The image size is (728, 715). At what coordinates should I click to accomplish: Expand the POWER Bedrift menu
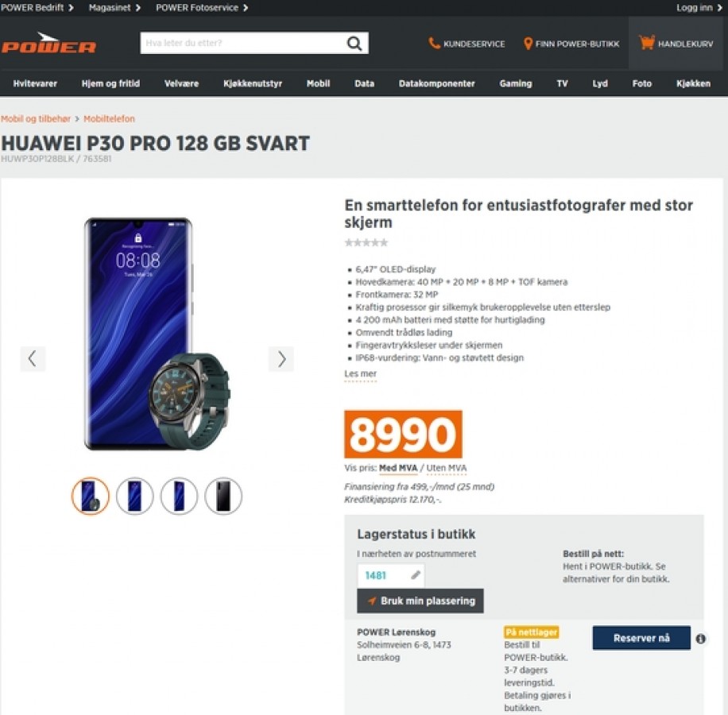pyautogui.click(x=37, y=7)
